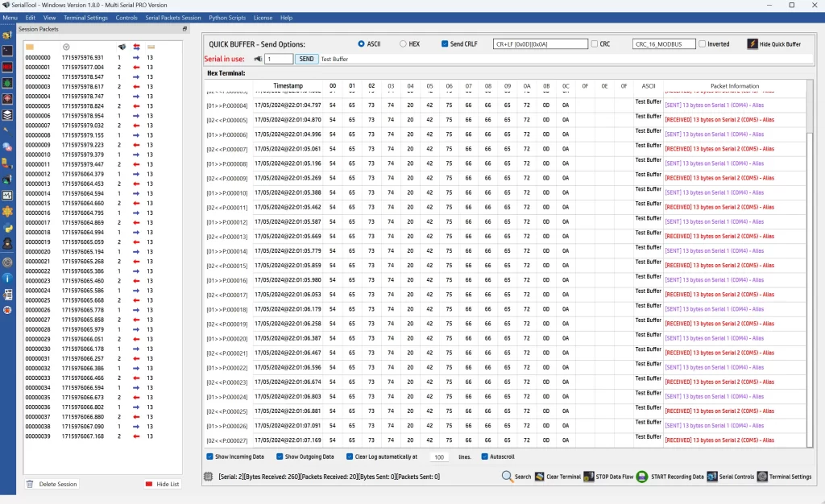Click the lines count field showing 100

(439, 457)
